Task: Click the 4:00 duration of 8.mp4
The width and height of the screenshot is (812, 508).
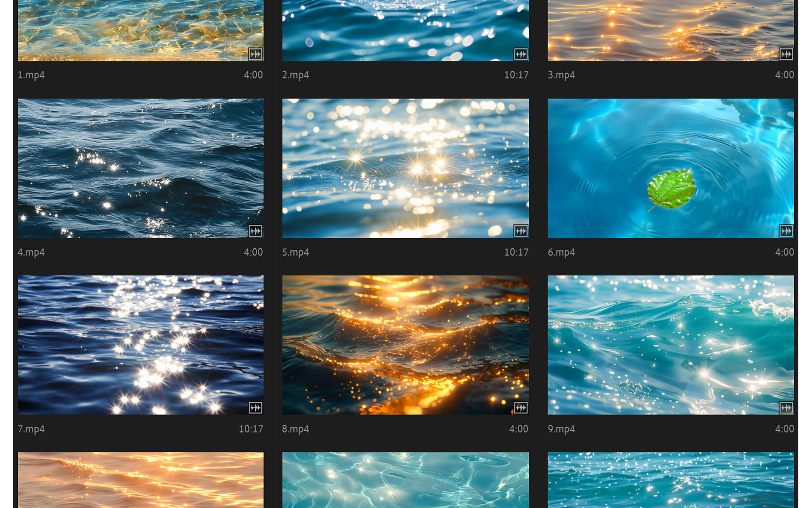Action: coord(519,429)
